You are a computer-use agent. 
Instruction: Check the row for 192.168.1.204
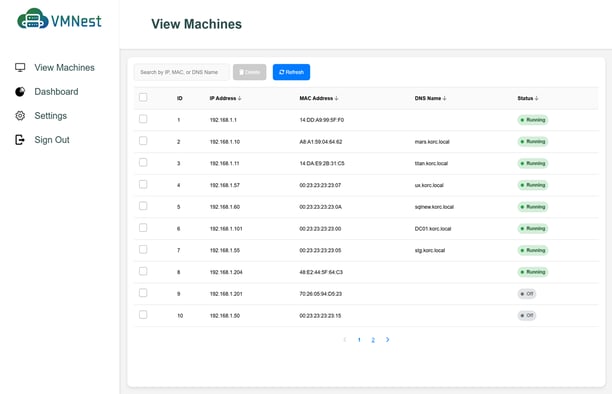tap(143, 271)
